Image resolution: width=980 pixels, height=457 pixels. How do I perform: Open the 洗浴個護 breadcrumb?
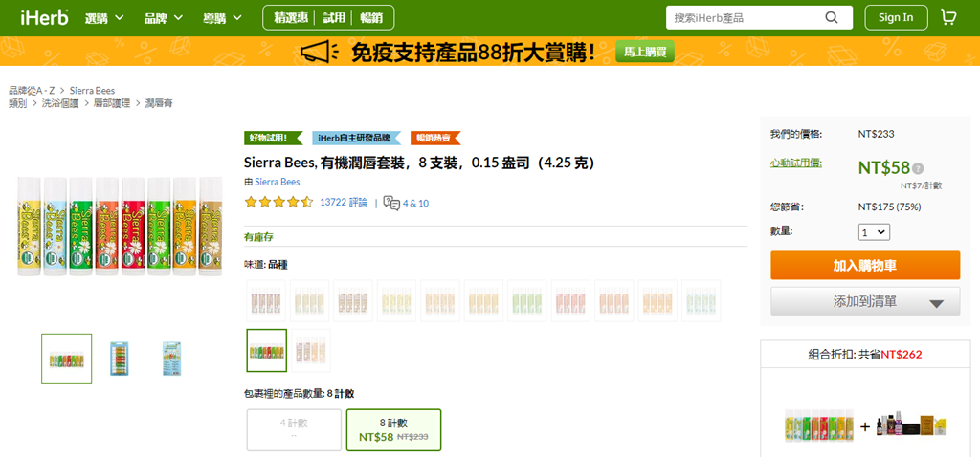coord(60,103)
